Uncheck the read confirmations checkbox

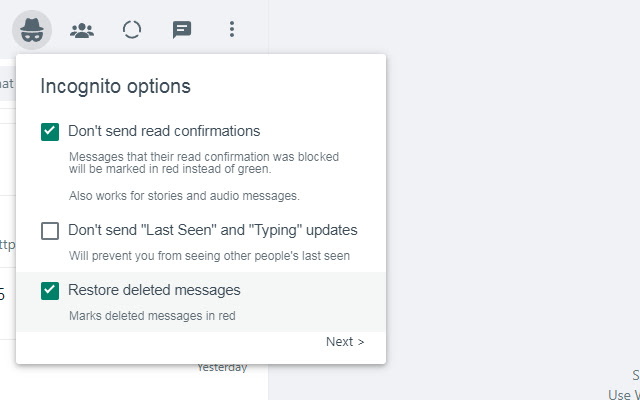tap(50, 131)
